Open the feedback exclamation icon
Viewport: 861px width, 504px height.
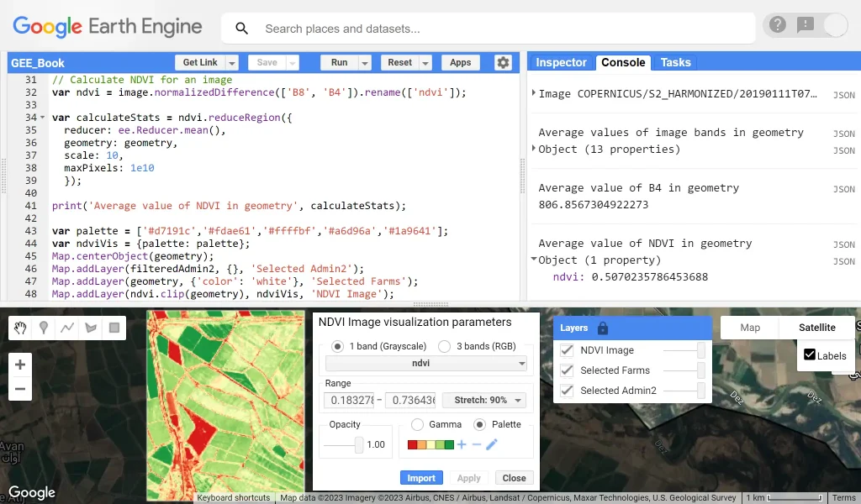coord(805,24)
